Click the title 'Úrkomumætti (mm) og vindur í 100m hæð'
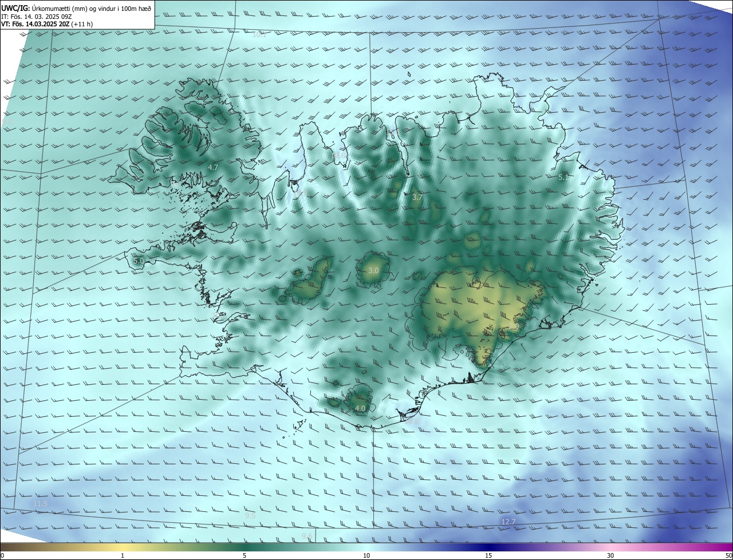 91,9
